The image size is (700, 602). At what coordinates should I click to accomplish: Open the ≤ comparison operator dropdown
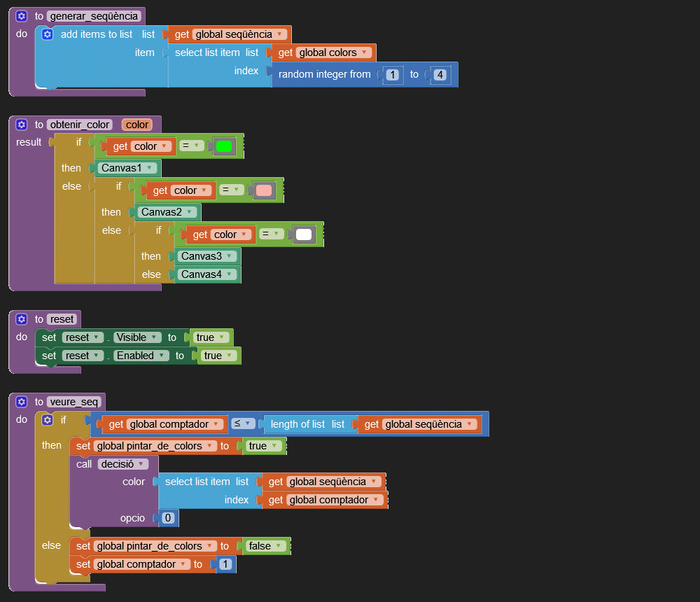tap(243, 423)
